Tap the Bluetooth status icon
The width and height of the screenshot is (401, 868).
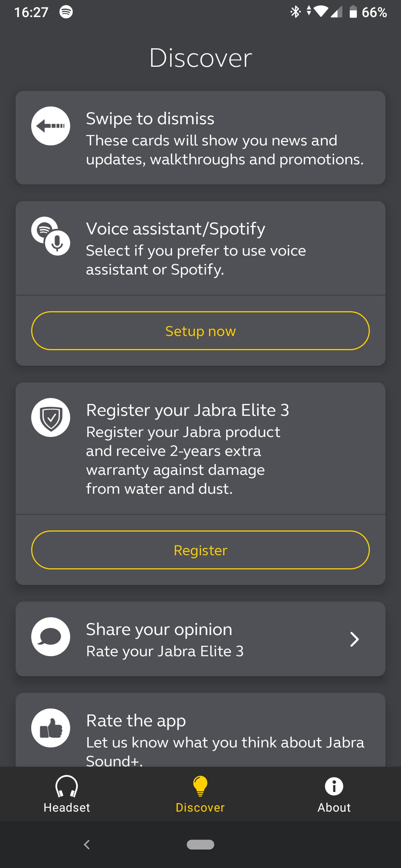point(295,12)
